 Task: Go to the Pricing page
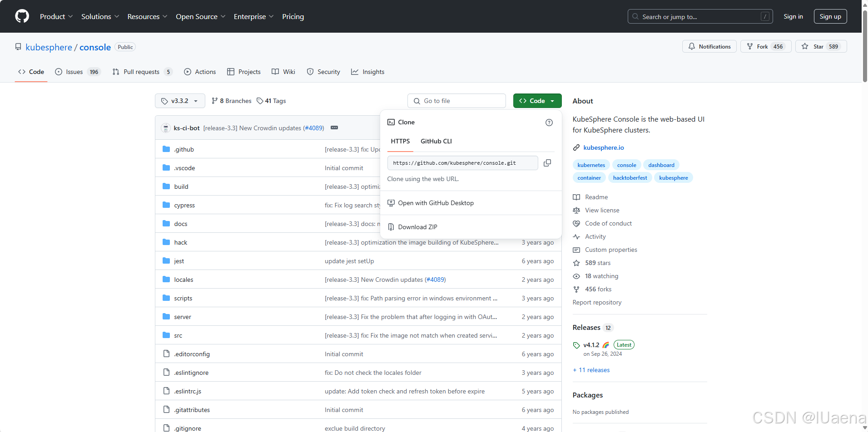click(x=293, y=16)
